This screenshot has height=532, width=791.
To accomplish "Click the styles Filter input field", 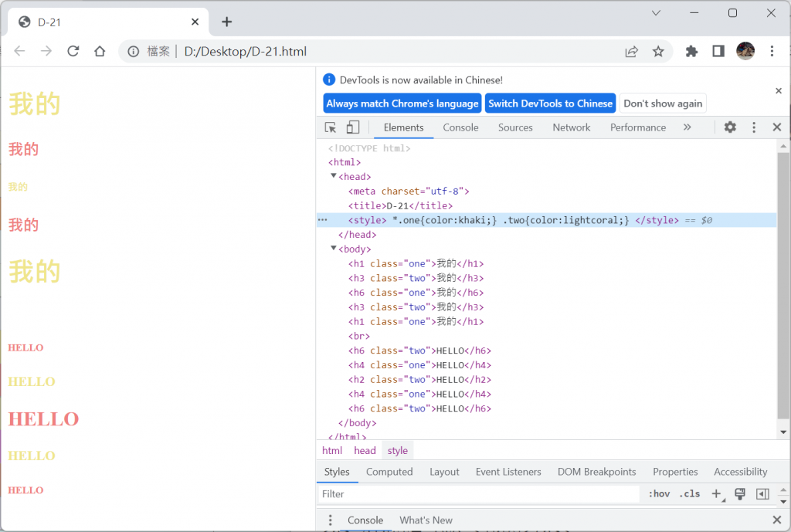I will [x=478, y=494].
